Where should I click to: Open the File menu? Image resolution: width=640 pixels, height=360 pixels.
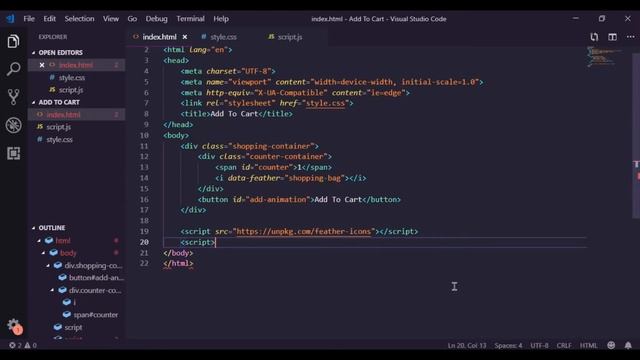(29, 19)
